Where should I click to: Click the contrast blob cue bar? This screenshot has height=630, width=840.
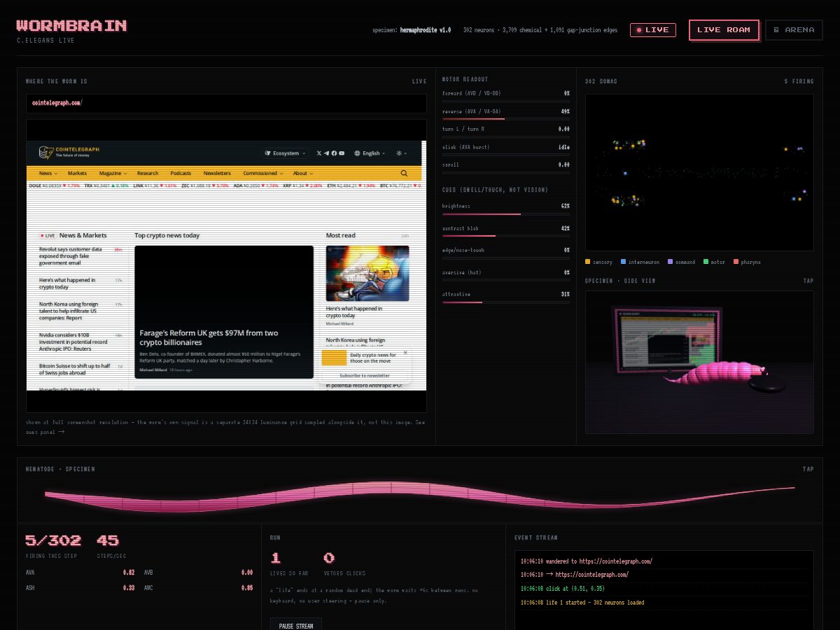coord(505,236)
